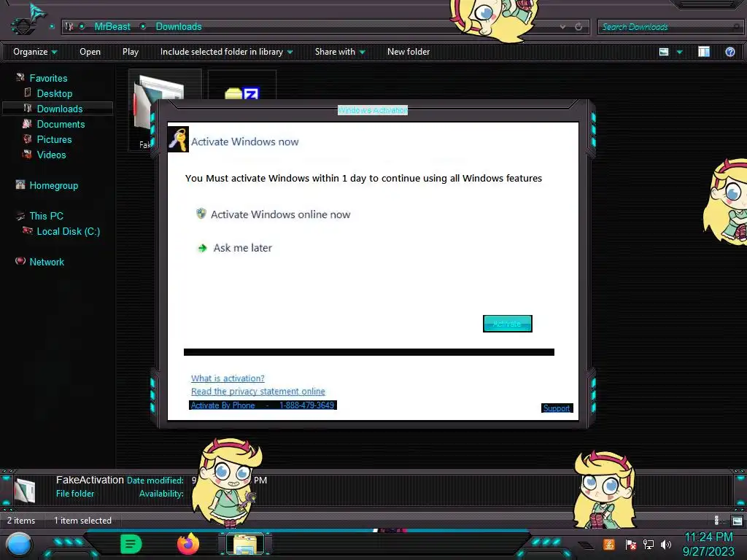Click Open in the Explorer toolbar
This screenshot has height=560, width=747.
pyautogui.click(x=90, y=52)
